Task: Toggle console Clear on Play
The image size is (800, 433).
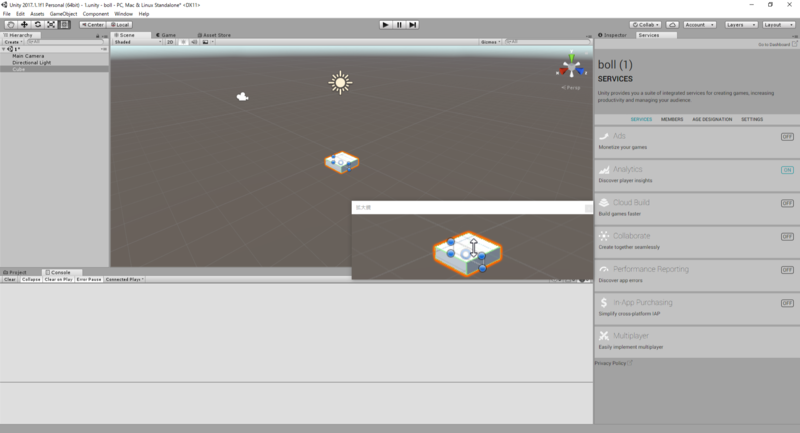Action: tap(59, 279)
